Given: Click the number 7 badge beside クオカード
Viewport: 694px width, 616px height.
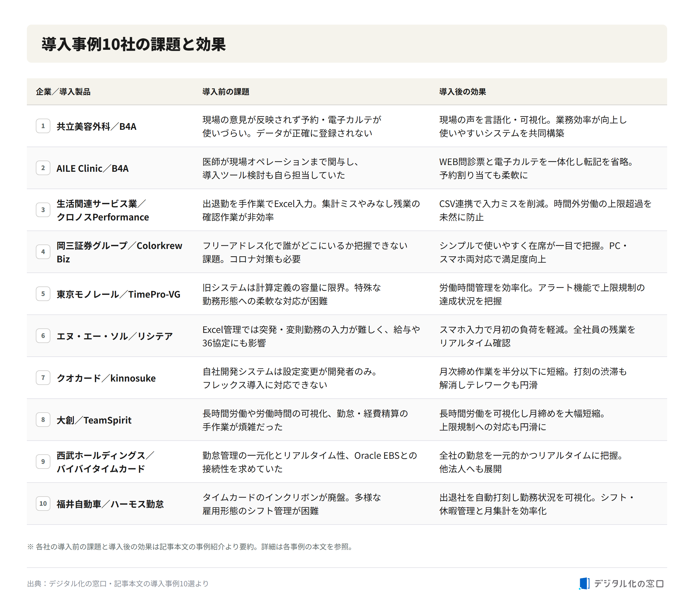Looking at the screenshot, I should click(43, 378).
